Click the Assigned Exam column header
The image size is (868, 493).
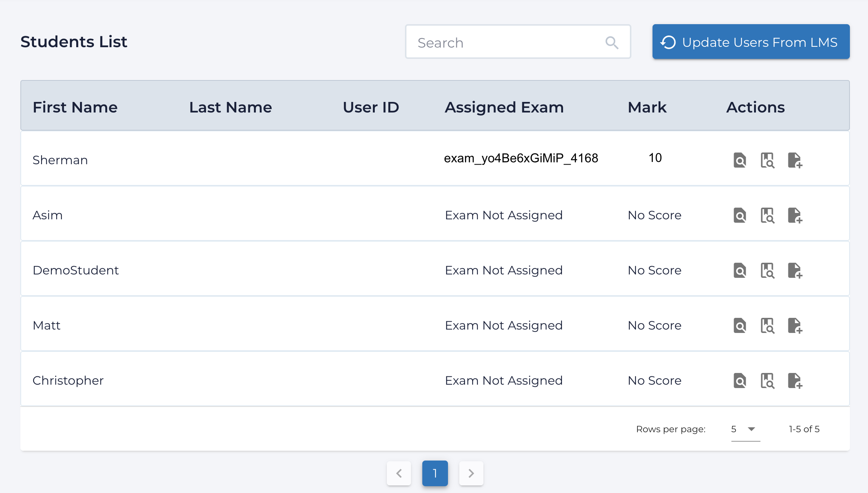[504, 107]
